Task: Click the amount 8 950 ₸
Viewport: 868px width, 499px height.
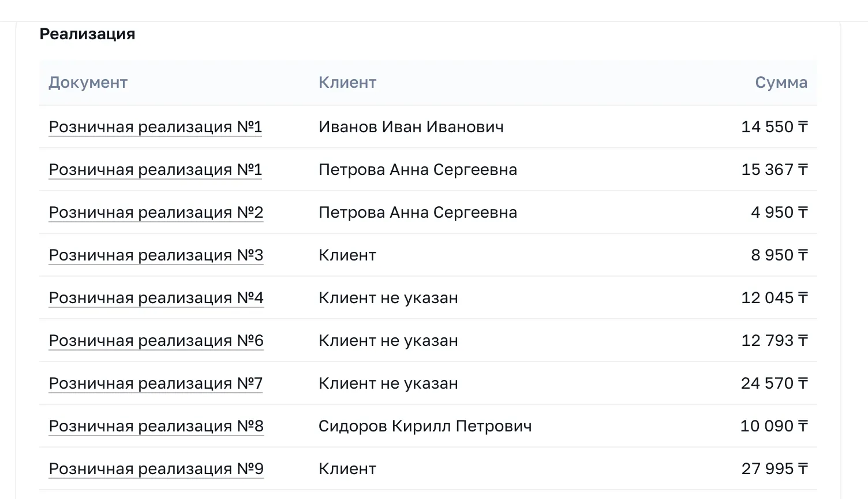Action: (779, 255)
